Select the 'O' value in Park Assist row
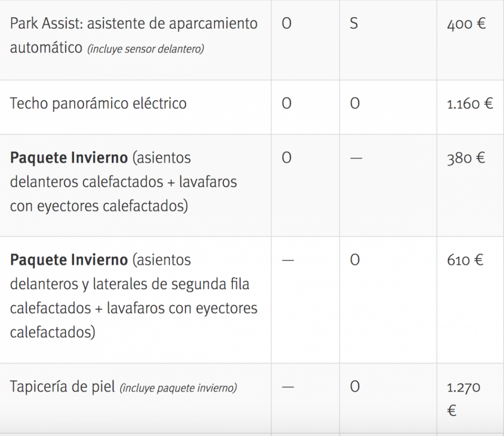Screen dimensions: 504x436 [286, 24]
